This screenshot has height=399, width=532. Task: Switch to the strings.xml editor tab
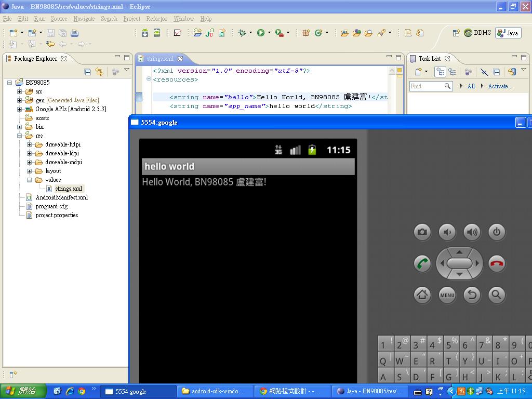[159, 59]
